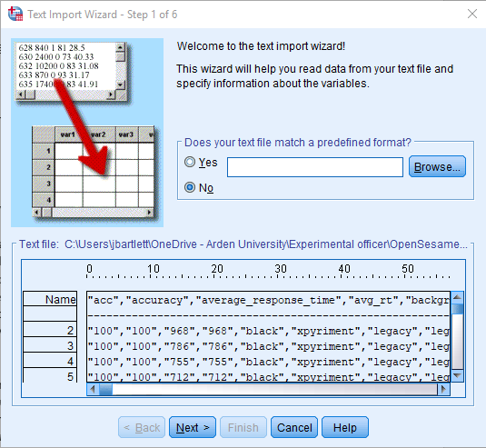This screenshot has width=486, height=448.
Task: Click the preview's scroll up arrow
Action: tap(457, 298)
